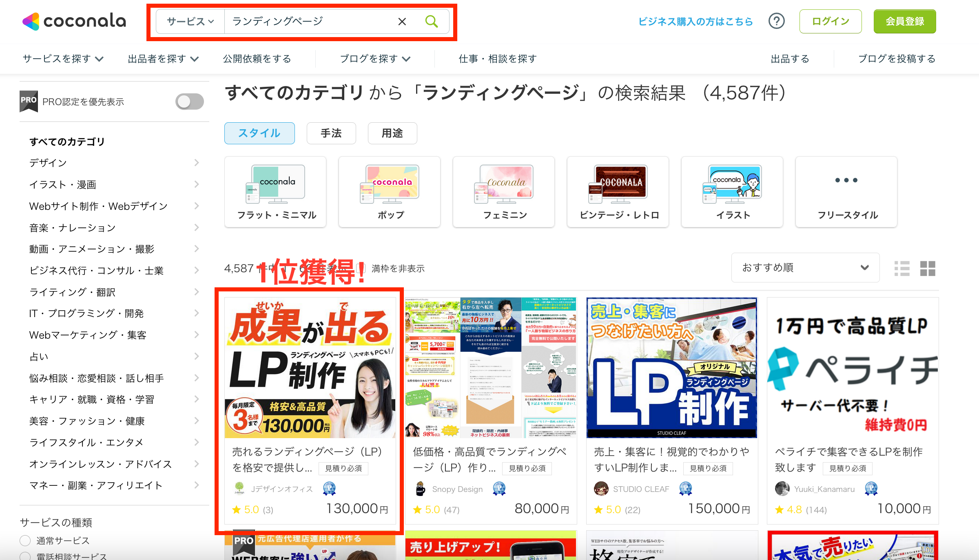This screenshot has height=560, width=979.
Task: Open the Snopy Design service collage thumbnail
Action: (x=491, y=368)
